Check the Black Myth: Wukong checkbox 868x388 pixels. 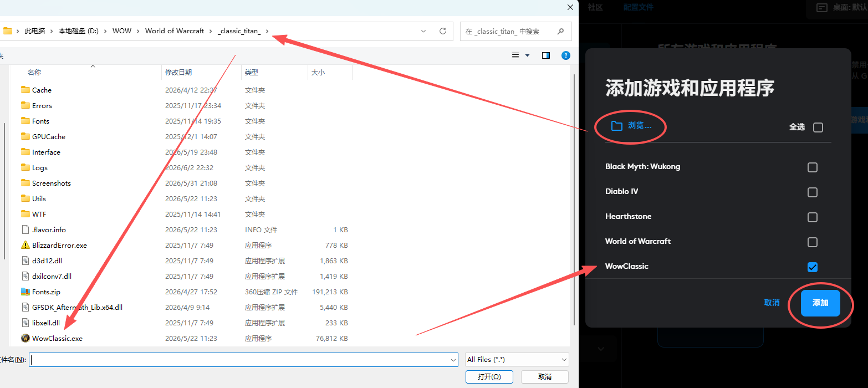[813, 167]
